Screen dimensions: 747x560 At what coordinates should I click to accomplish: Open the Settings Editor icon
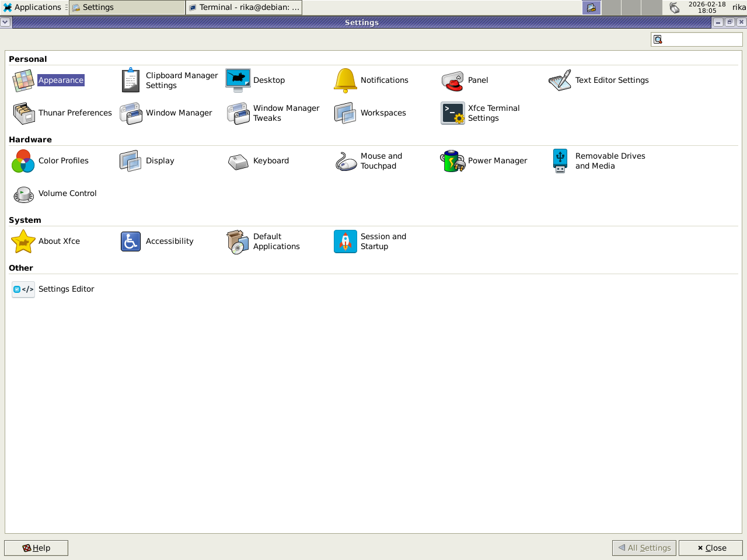click(23, 289)
